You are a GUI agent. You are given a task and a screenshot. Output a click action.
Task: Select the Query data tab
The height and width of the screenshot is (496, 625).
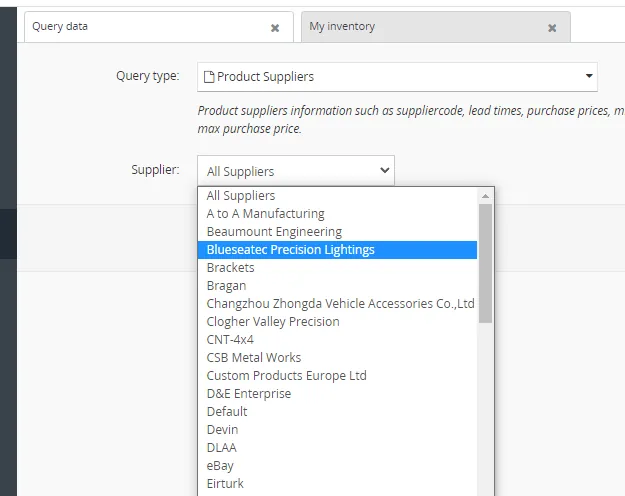pos(159,27)
